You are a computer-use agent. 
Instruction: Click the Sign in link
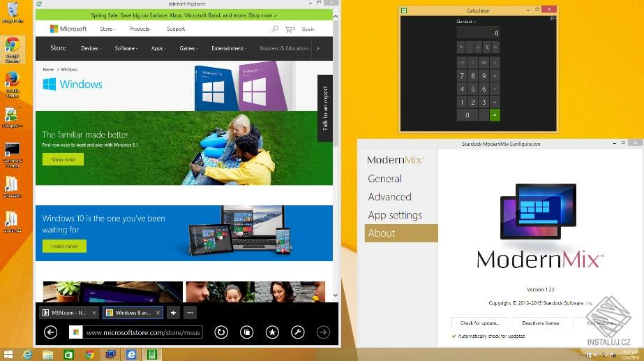click(308, 29)
